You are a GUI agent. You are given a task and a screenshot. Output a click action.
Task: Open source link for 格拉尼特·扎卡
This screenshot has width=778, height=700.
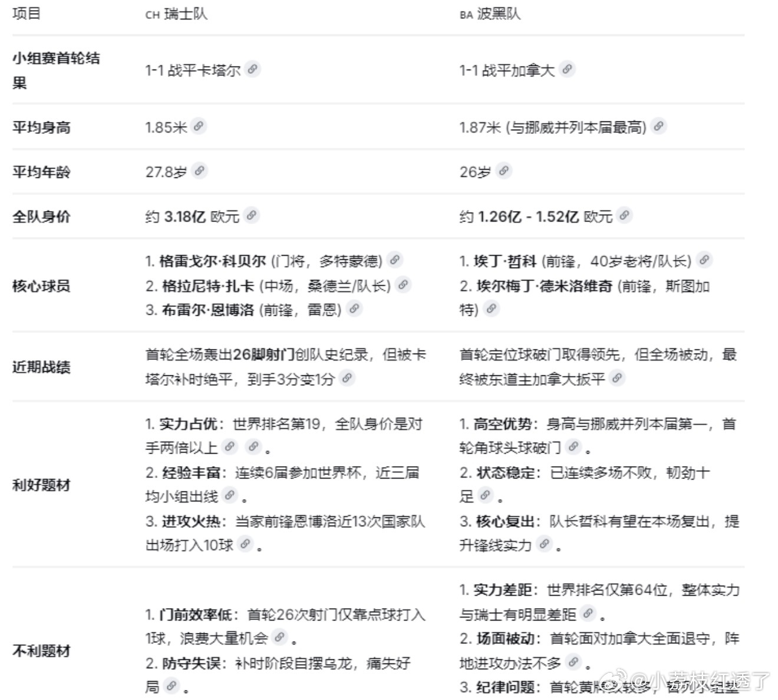403,285
